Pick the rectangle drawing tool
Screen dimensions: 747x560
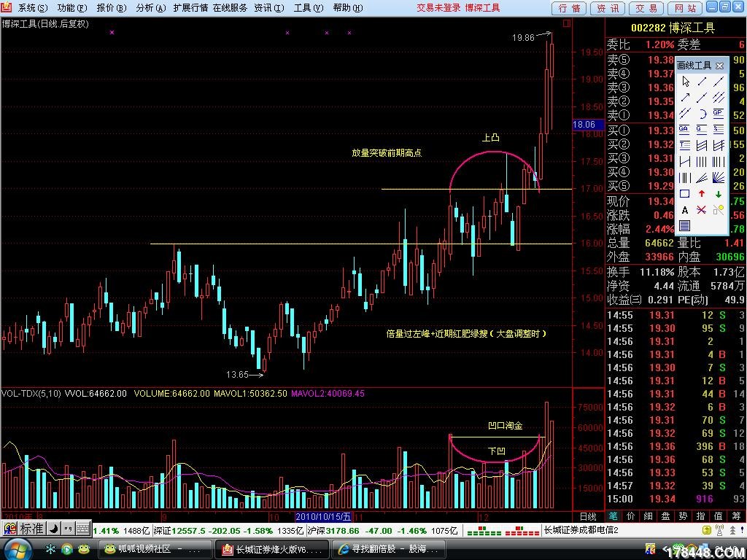click(x=685, y=194)
